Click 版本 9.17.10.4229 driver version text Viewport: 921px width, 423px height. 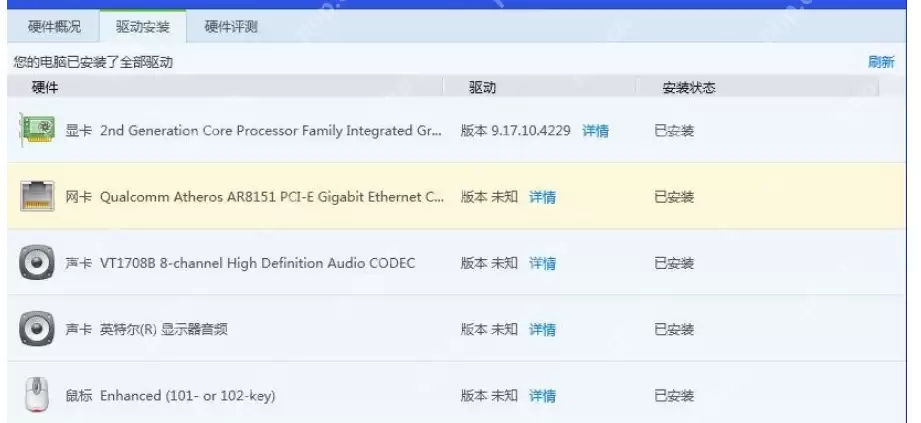point(515,130)
